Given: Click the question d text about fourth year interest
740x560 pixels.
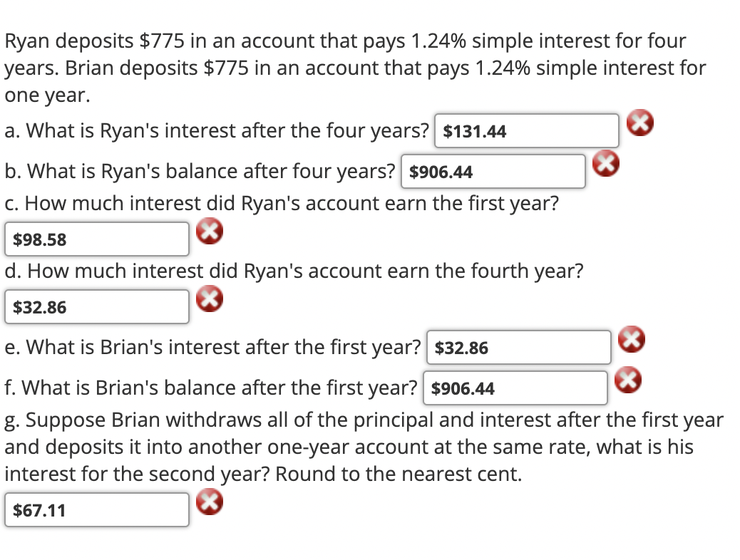Looking at the screenshot, I should pyautogui.click(x=294, y=271).
